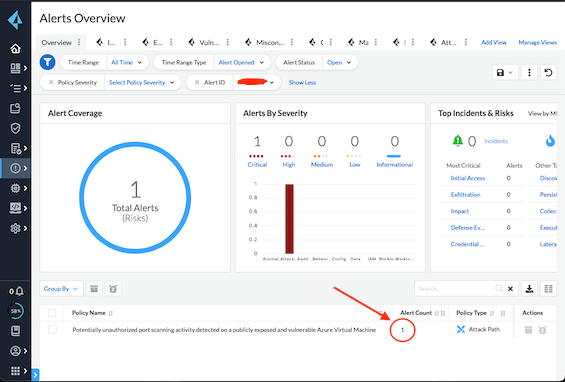
Task: Remove the Alert ID filter
Action: [x=197, y=83]
